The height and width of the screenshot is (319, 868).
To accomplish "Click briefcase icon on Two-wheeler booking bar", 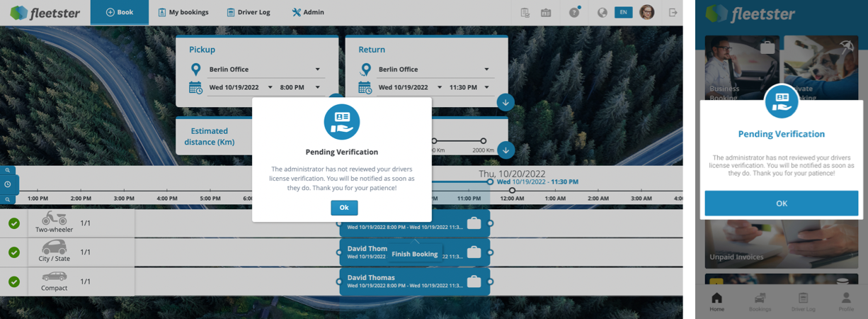I will point(474,223).
